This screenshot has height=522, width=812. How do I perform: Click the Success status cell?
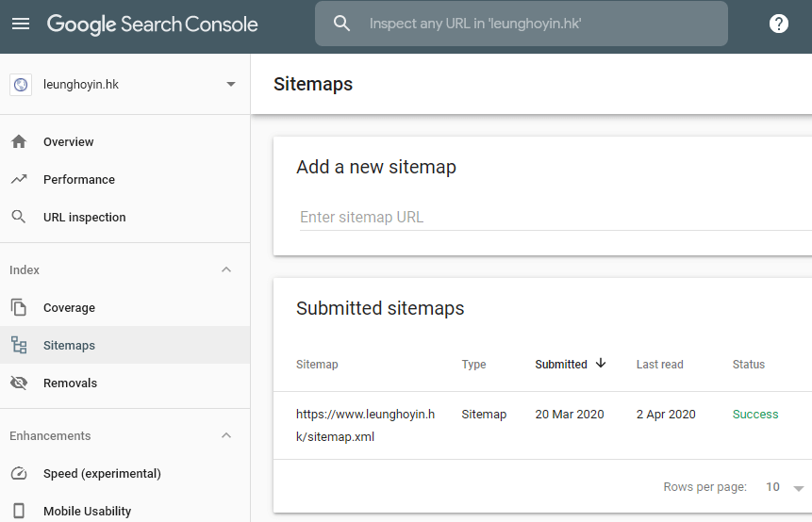pyautogui.click(x=755, y=415)
